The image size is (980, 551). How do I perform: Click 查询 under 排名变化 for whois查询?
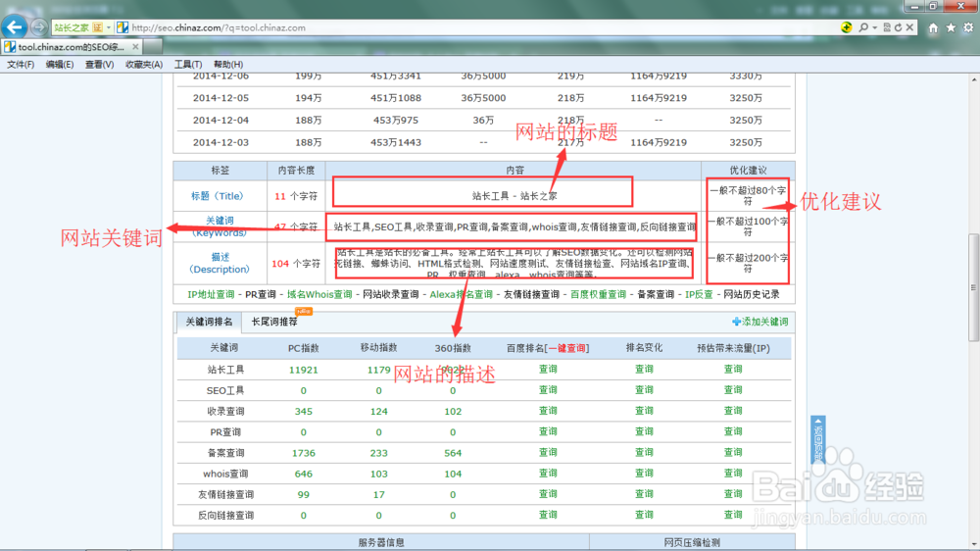point(645,474)
